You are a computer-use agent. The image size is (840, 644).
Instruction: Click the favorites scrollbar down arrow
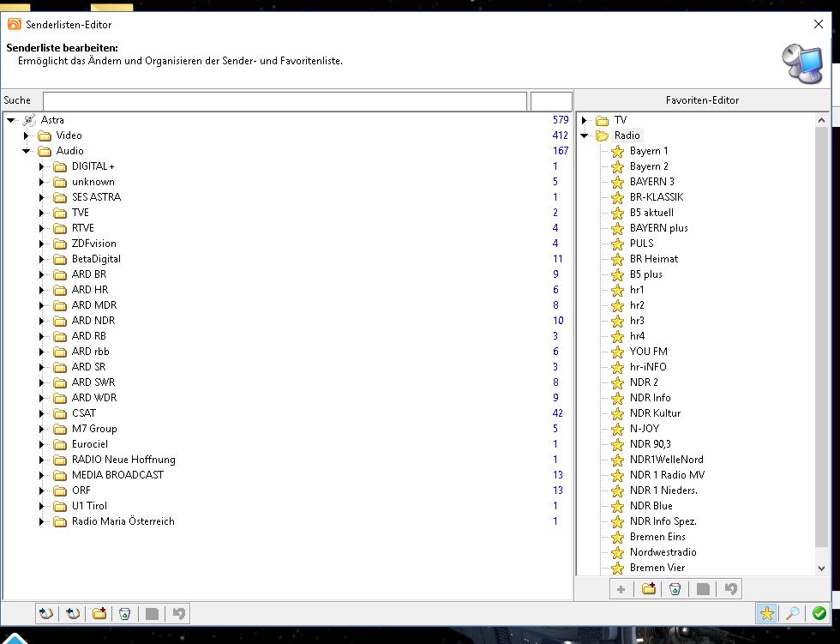click(821, 569)
